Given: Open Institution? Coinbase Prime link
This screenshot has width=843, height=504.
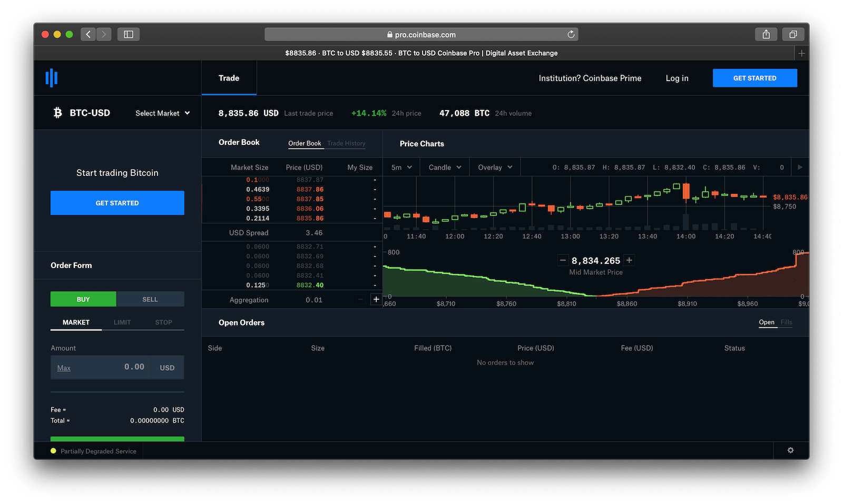Looking at the screenshot, I should [x=590, y=78].
